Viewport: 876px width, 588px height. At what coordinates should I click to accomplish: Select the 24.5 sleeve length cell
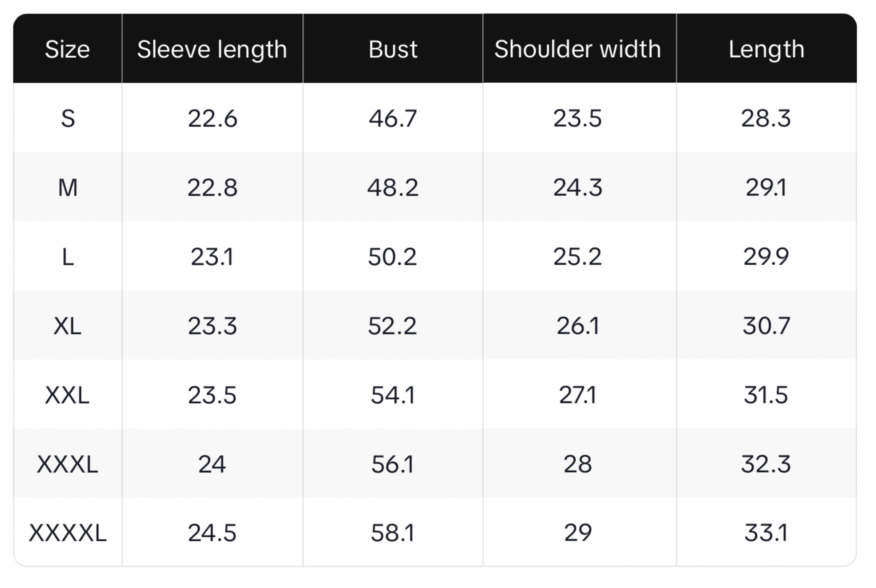coord(212,533)
